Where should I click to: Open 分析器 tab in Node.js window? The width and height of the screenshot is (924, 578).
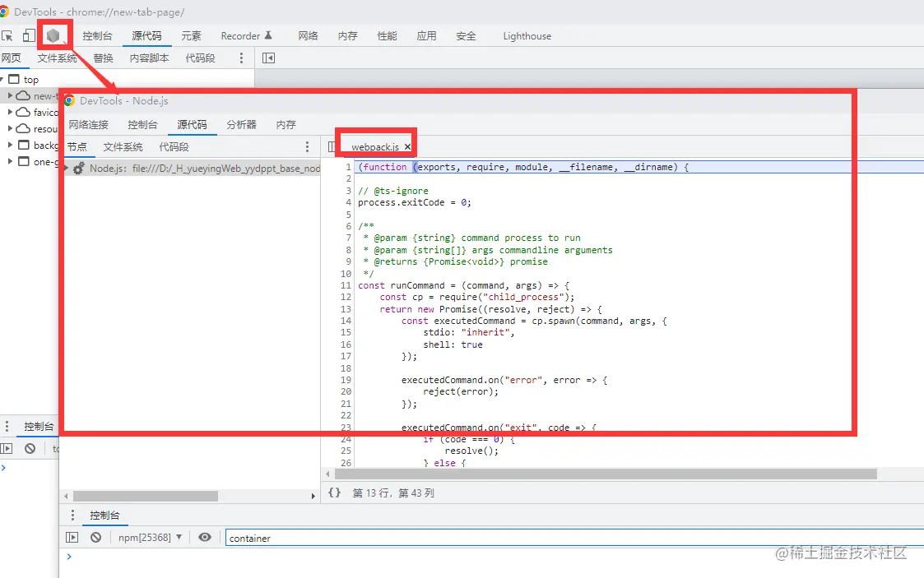tap(242, 125)
